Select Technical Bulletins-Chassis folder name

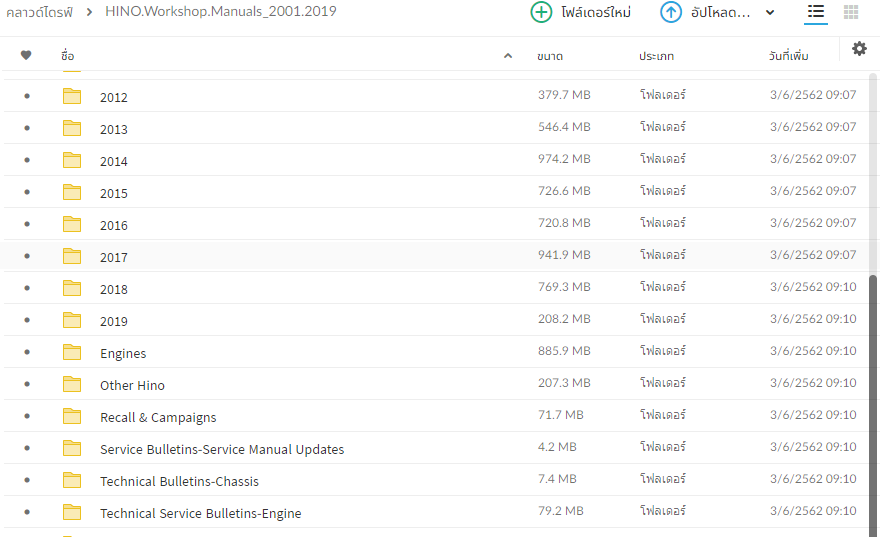pos(179,481)
